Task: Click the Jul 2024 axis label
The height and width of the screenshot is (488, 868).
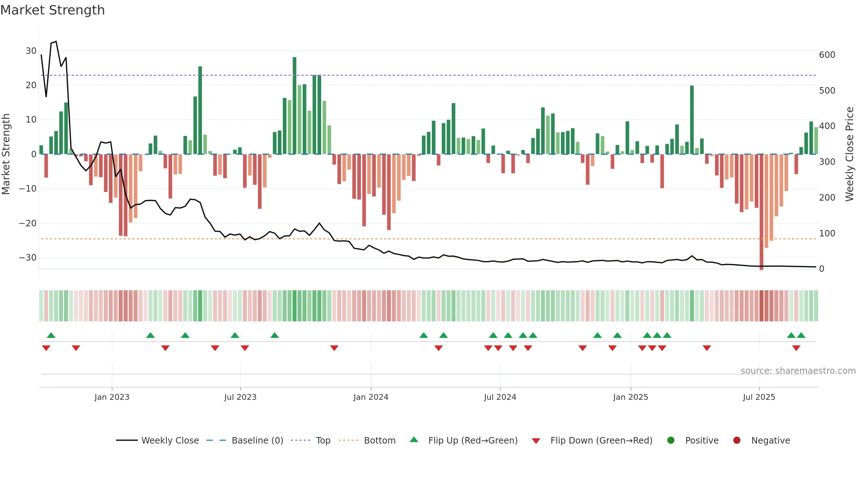Action: (500, 397)
